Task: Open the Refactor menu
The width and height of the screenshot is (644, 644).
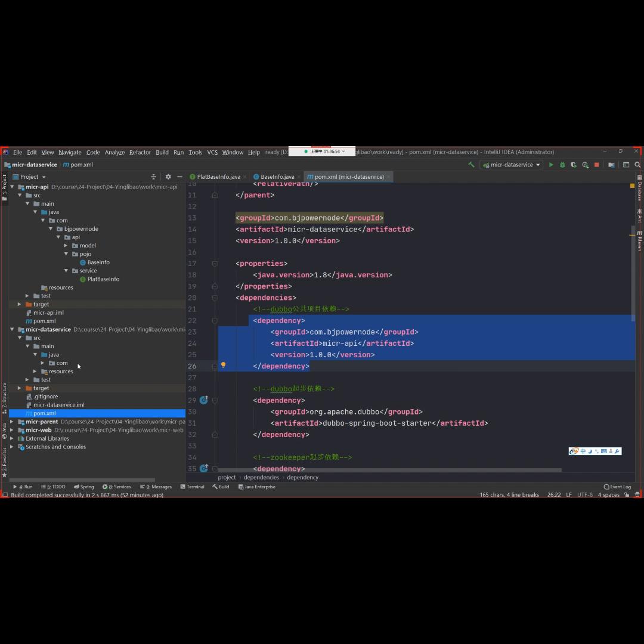Action: (x=140, y=153)
